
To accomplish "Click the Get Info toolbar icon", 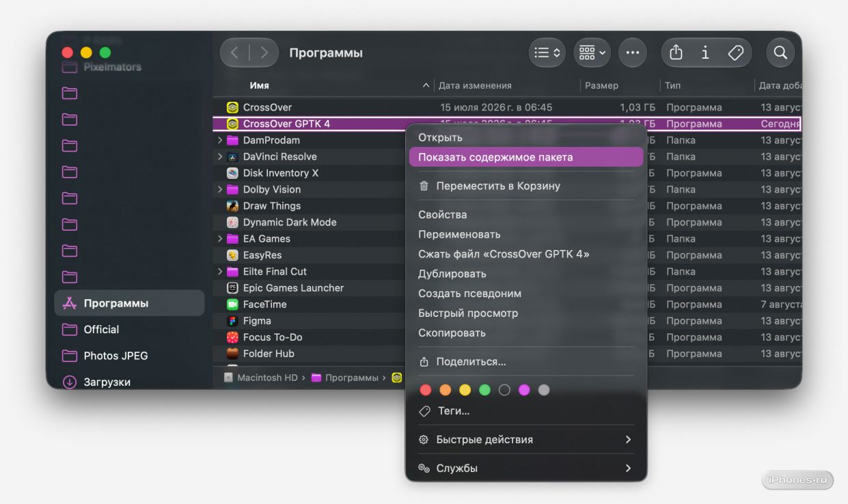I will (x=705, y=53).
